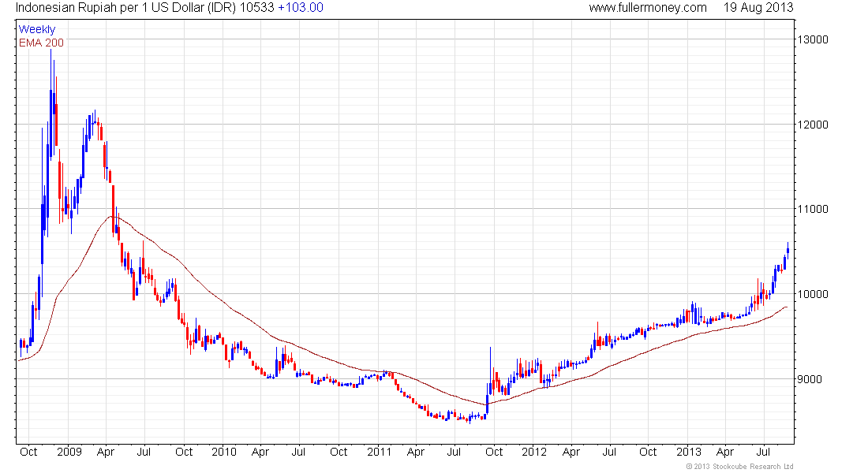Viewport: 868px width, 473px height.
Task: Click the 9000 price axis label
Action: 810,379
